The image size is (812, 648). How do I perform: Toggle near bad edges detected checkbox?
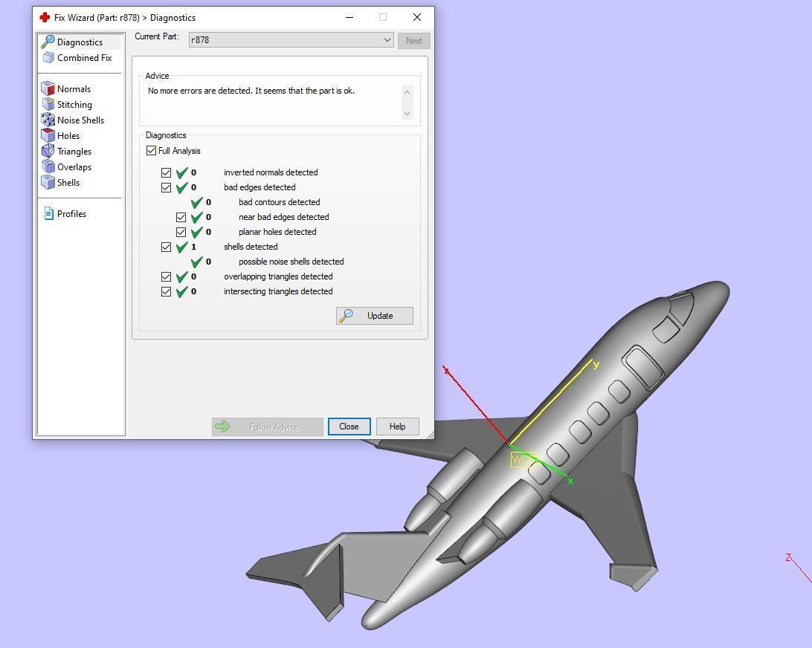[181, 218]
